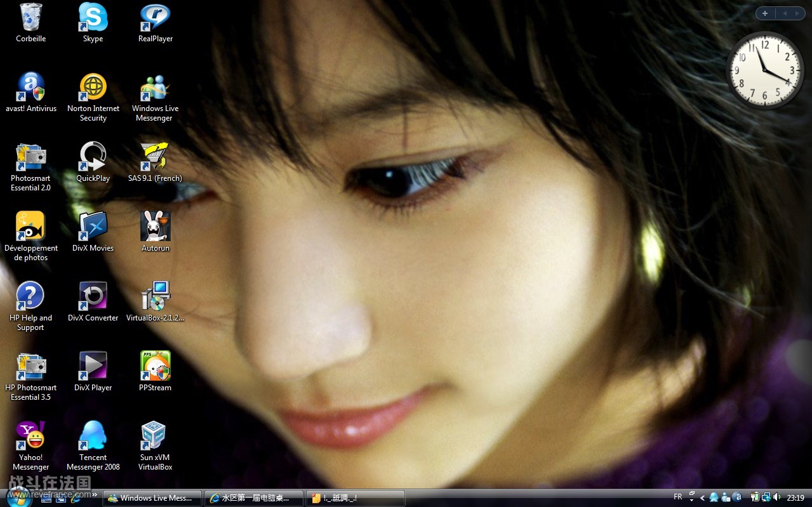Select the avast! Antivirus shortcut
The image size is (812, 507).
pos(30,93)
